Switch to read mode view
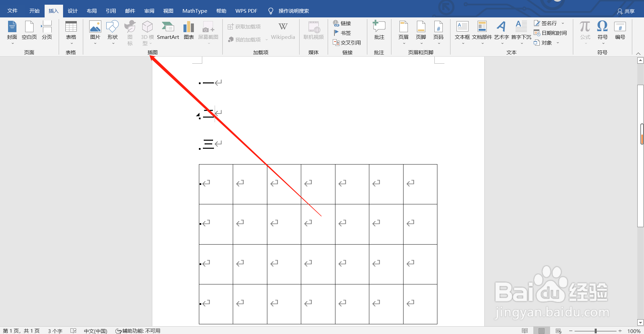The height and width of the screenshot is (334, 644). (525, 331)
